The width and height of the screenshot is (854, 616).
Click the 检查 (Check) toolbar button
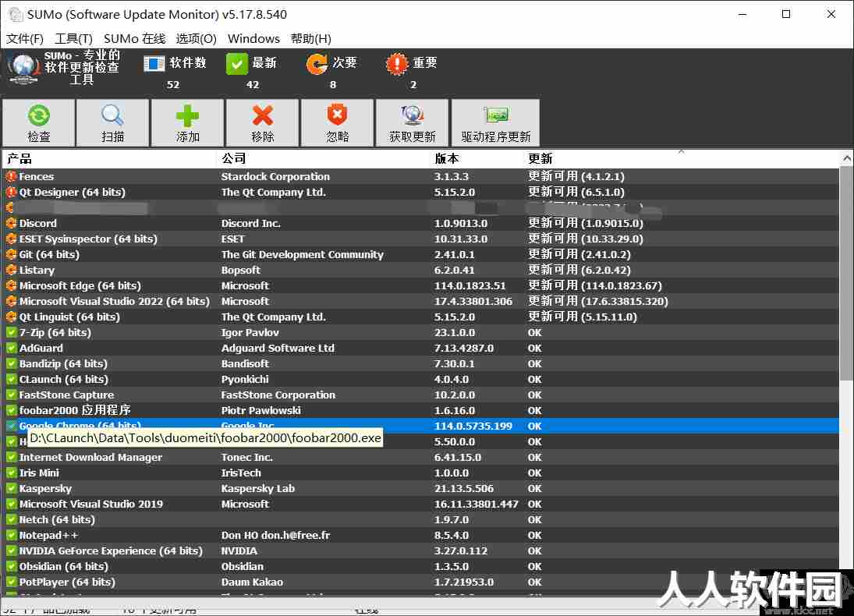[39, 123]
